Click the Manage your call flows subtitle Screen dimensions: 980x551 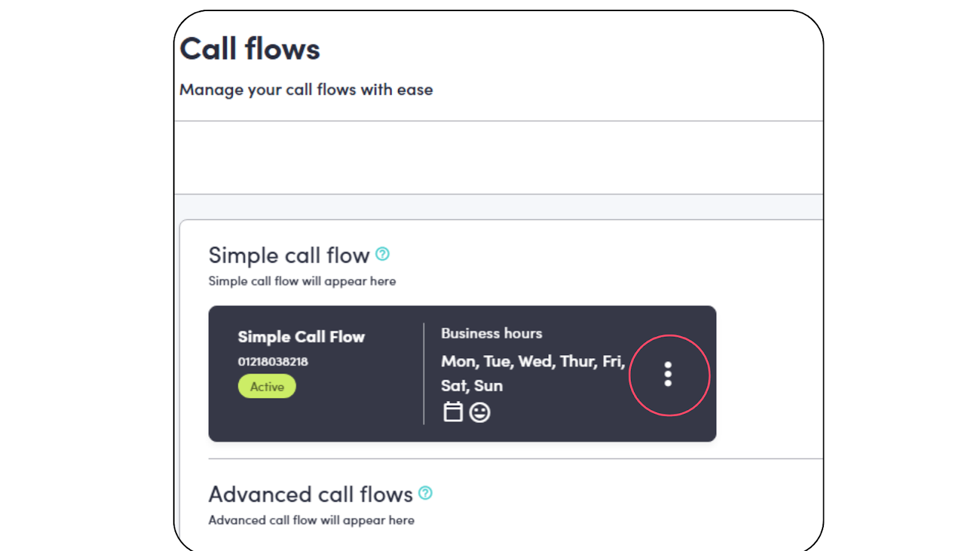(x=306, y=90)
